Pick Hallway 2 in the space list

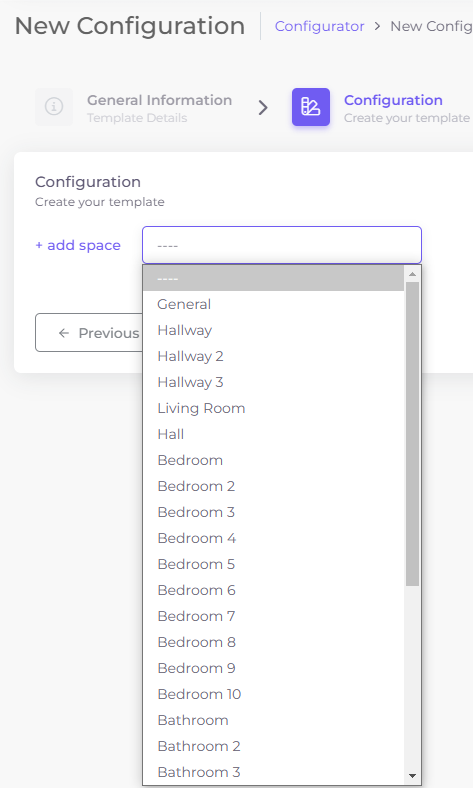(273, 356)
